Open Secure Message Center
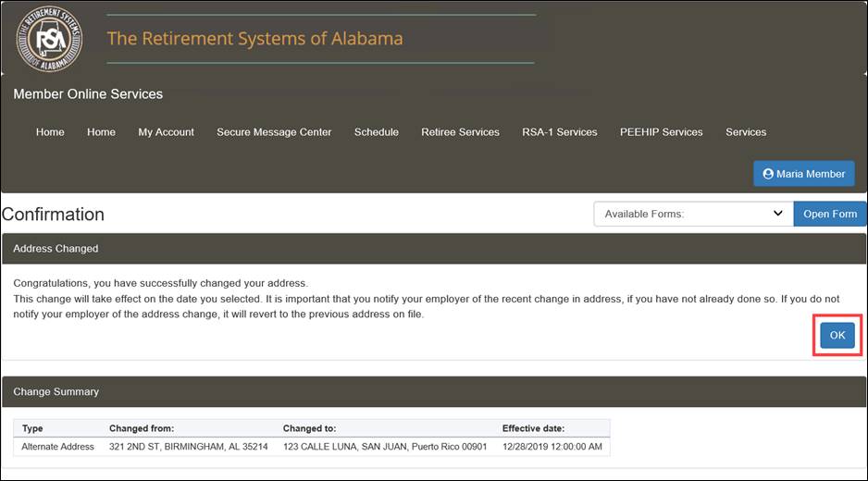The image size is (868, 481). tap(274, 132)
